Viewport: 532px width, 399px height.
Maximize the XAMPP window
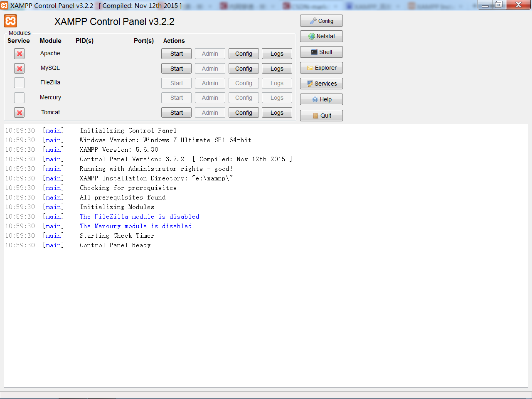pos(499,5)
